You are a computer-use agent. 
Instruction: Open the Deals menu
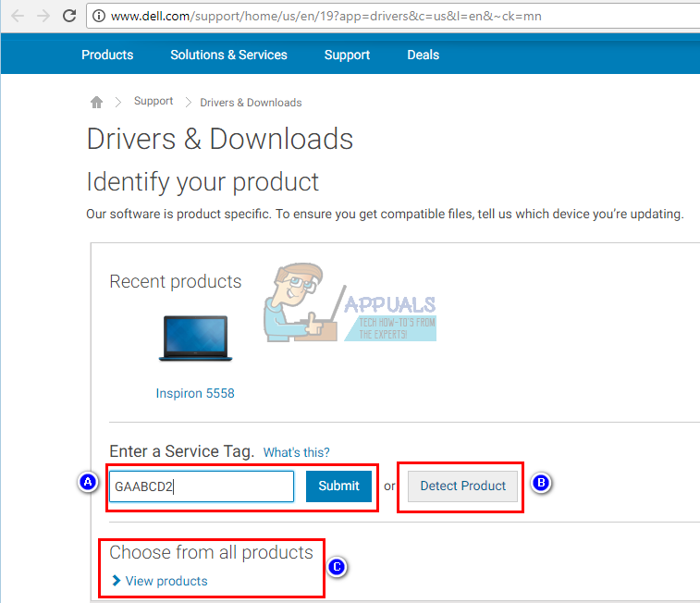(x=424, y=55)
